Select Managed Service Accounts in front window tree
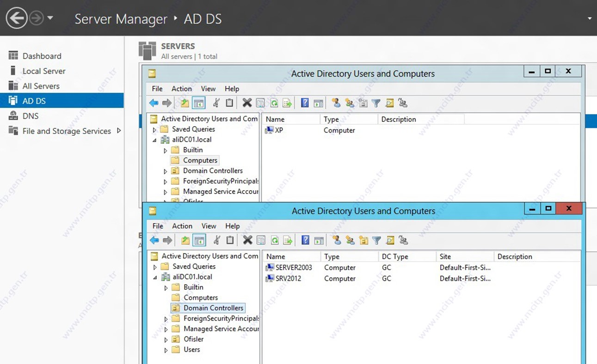The width and height of the screenshot is (597, 364). tap(221, 329)
